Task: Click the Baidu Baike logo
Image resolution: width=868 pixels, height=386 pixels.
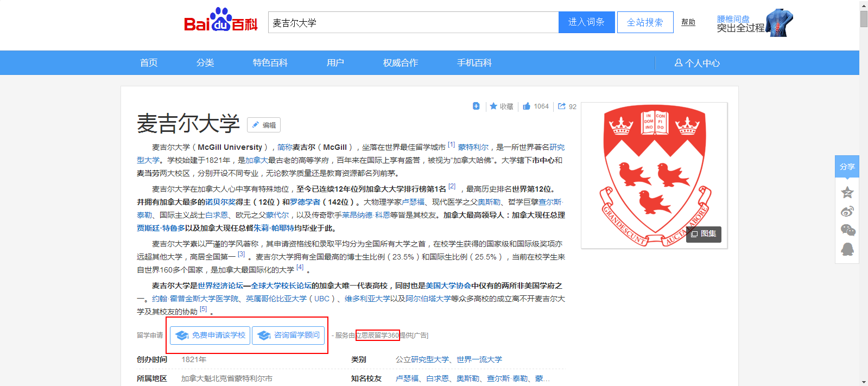Action: point(220,20)
